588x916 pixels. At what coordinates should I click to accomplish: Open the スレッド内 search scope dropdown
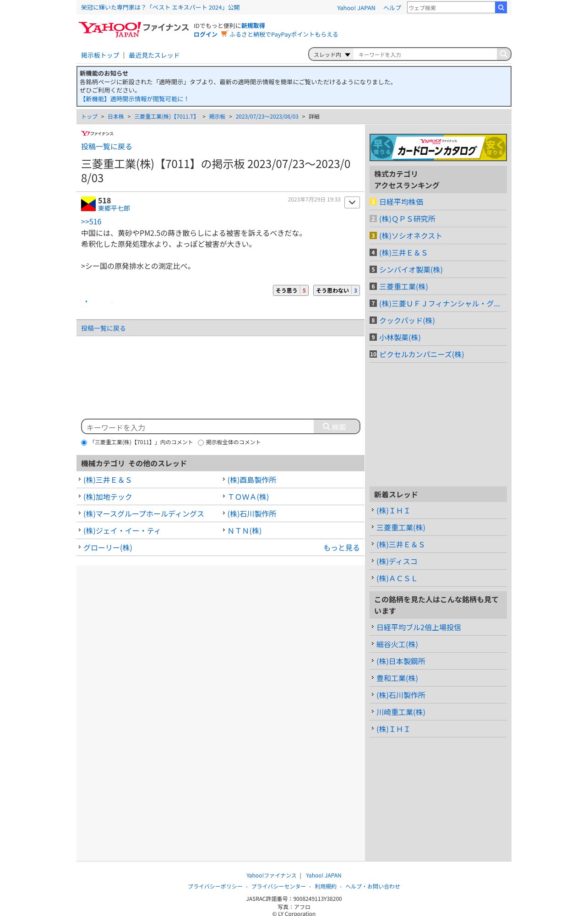click(x=332, y=55)
